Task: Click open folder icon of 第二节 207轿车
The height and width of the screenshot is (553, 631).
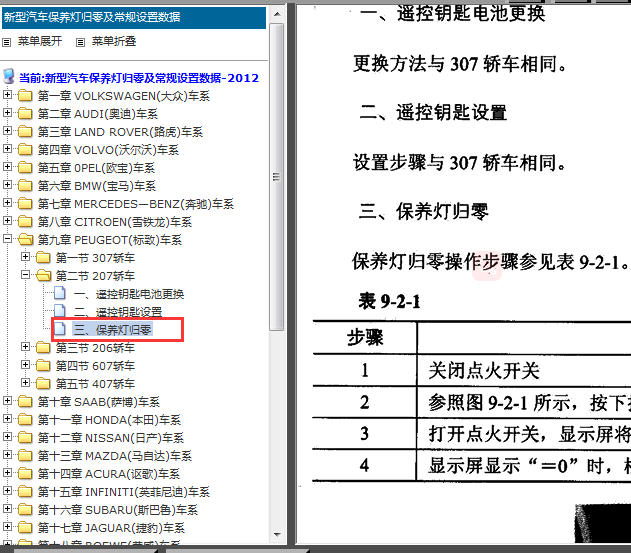Action: pos(43,276)
